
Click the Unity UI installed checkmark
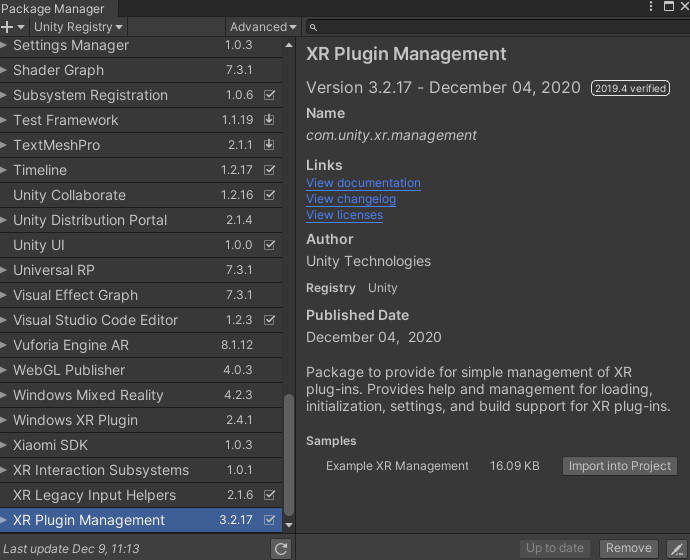[x=269, y=245]
